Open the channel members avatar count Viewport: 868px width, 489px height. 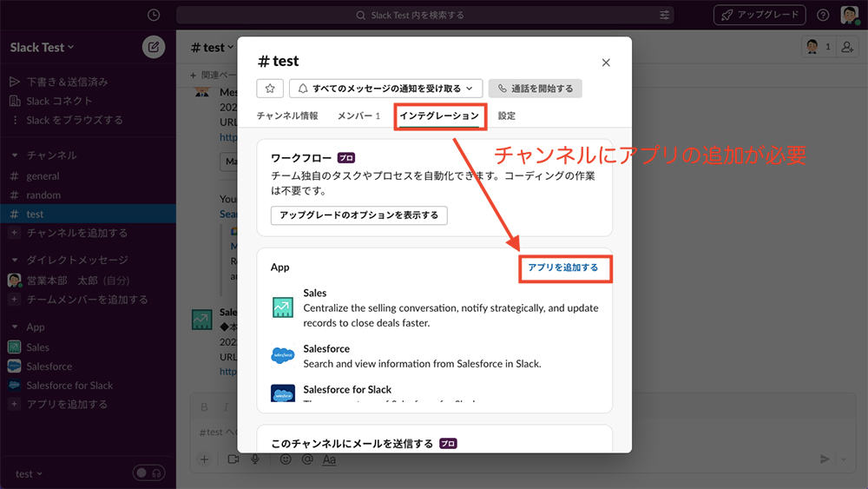(x=819, y=47)
